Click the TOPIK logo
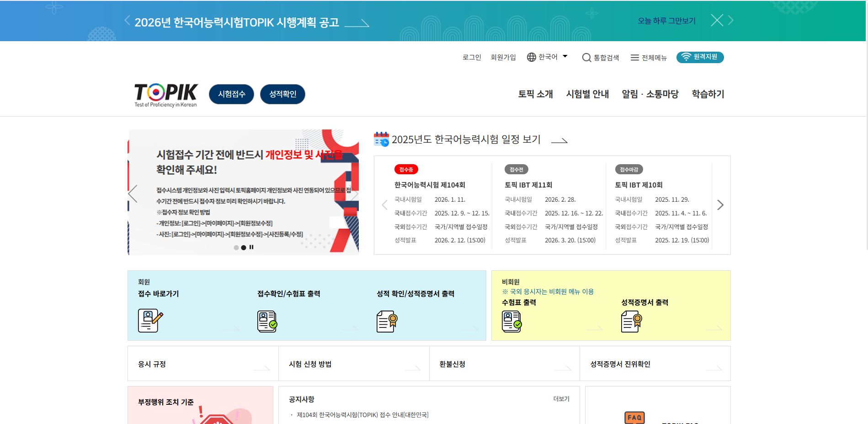Viewport: 868px width, 424px height. (x=166, y=95)
